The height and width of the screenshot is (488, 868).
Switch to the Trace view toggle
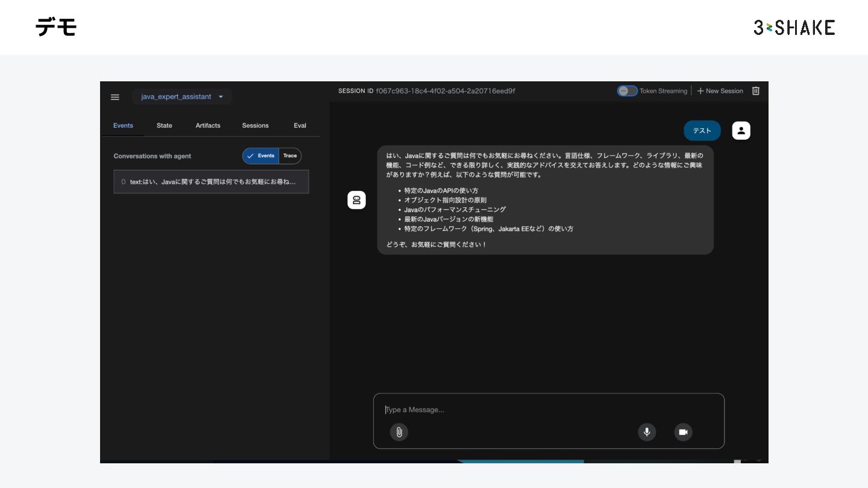[x=290, y=156]
